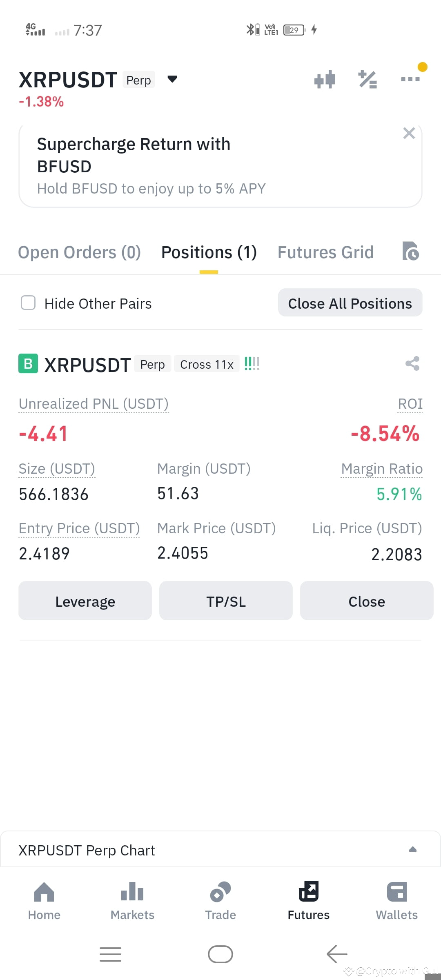Tap the TP/SL button
Image resolution: width=441 pixels, height=980 pixels.
pos(226,601)
